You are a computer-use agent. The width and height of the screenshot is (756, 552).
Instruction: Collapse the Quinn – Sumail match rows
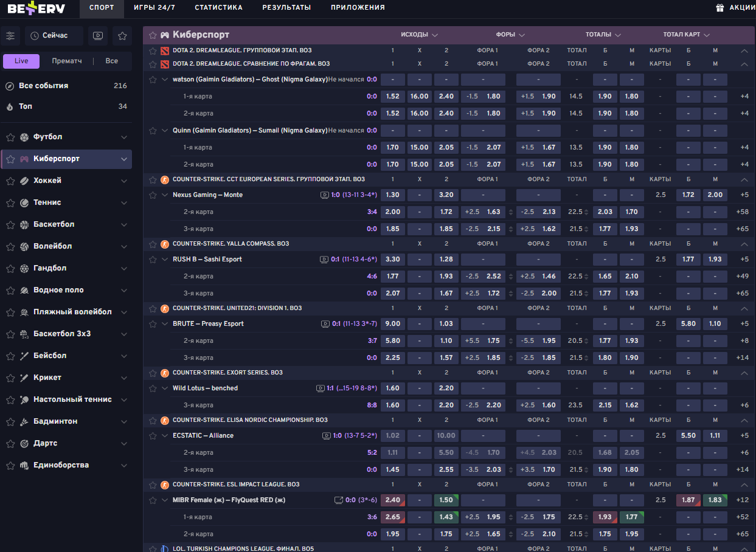point(165,130)
